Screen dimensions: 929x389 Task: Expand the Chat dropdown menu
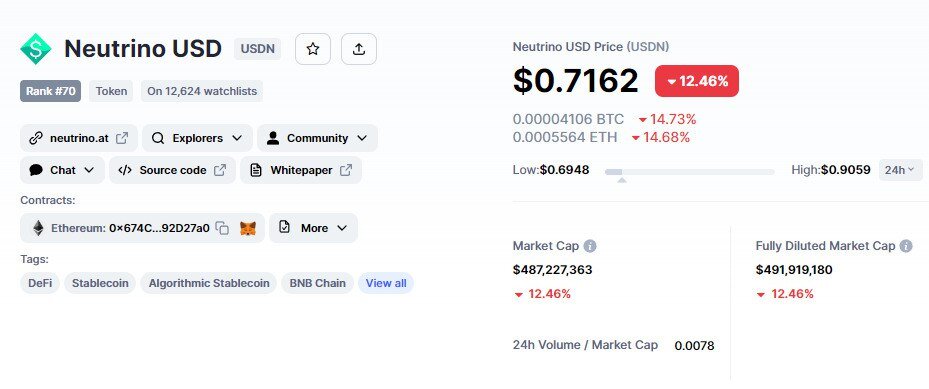pos(62,170)
